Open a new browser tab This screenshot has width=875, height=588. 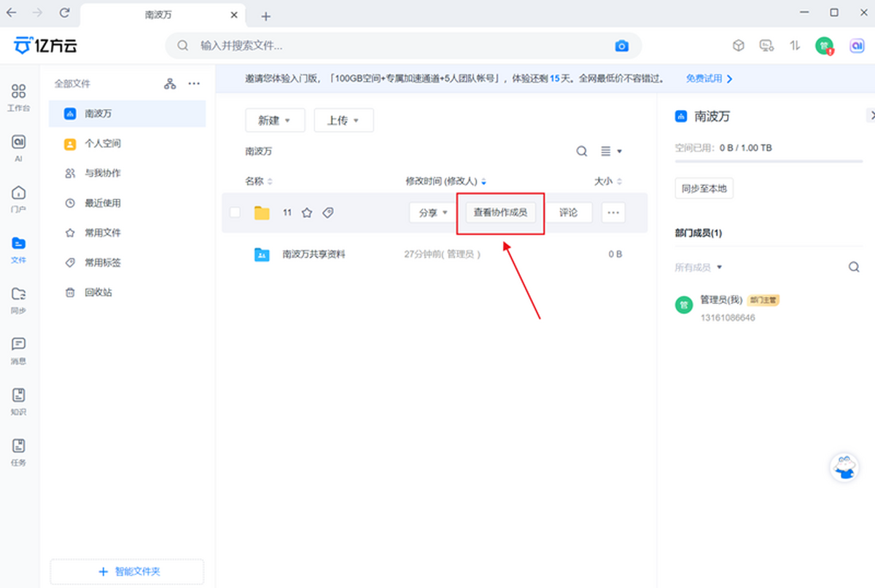(x=265, y=16)
